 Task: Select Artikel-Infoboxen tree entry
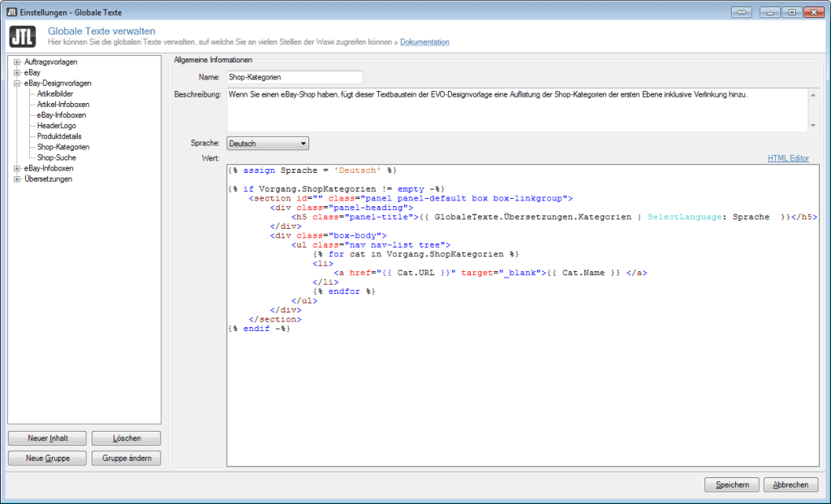pos(63,104)
